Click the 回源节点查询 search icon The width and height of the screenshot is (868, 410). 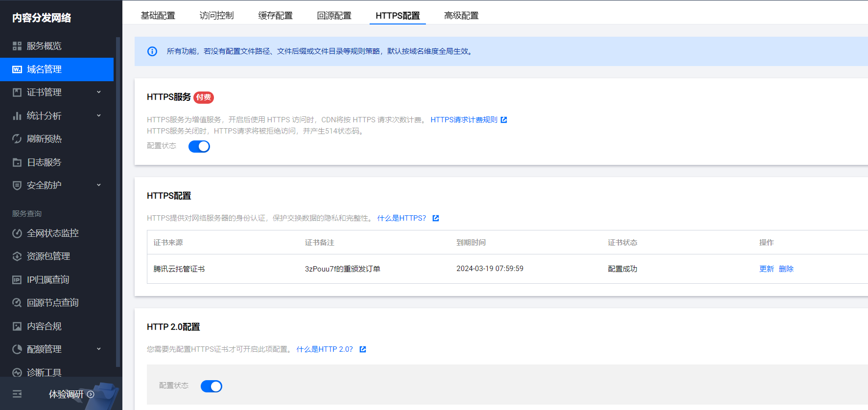pos(17,303)
